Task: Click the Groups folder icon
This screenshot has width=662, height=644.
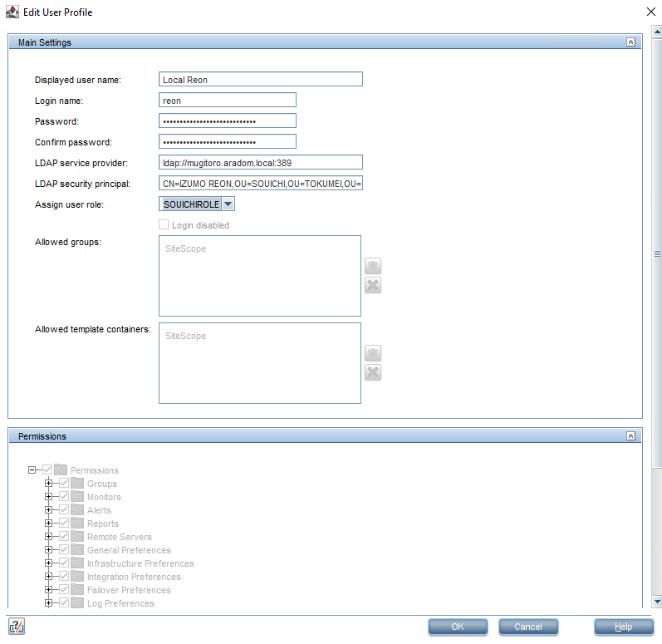Action: pos(77,483)
